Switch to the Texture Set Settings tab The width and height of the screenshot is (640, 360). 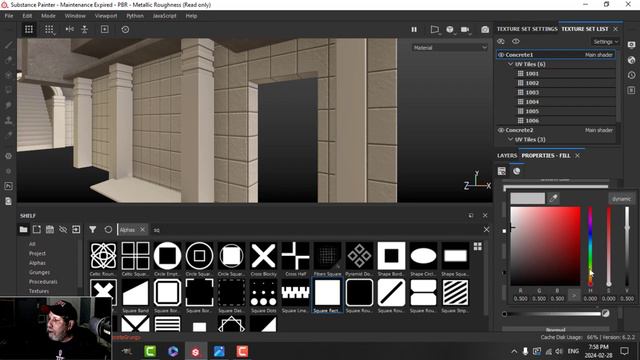tap(527, 29)
